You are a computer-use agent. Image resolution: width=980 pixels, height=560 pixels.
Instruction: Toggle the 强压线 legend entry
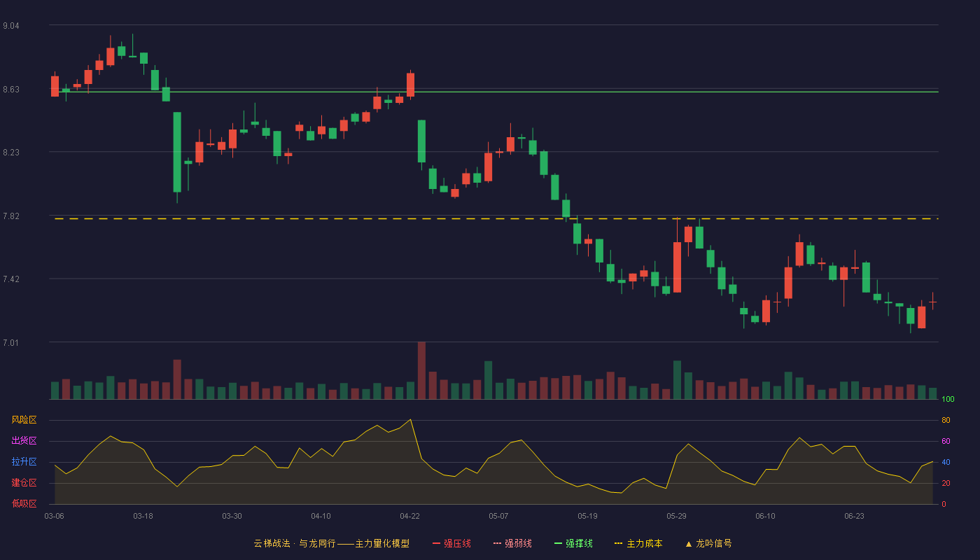(451, 543)
